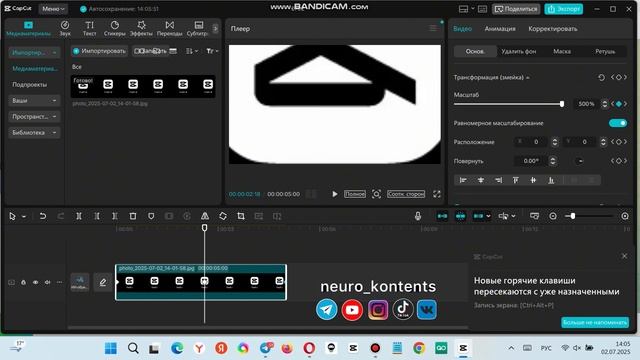Viewport: 640px width, 360px height.
Task: Expand the Импортир... sidebar section
Action: pyautogui.click(x=34, y=52)
